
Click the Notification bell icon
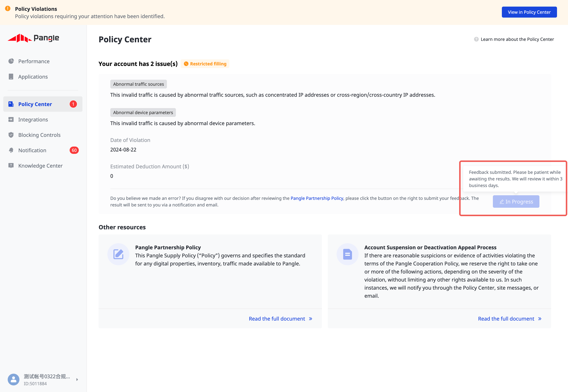[11, 150]
